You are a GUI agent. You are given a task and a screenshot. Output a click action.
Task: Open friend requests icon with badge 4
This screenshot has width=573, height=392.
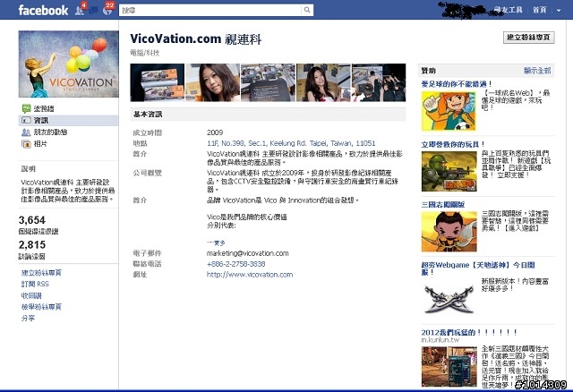[80, 10]
